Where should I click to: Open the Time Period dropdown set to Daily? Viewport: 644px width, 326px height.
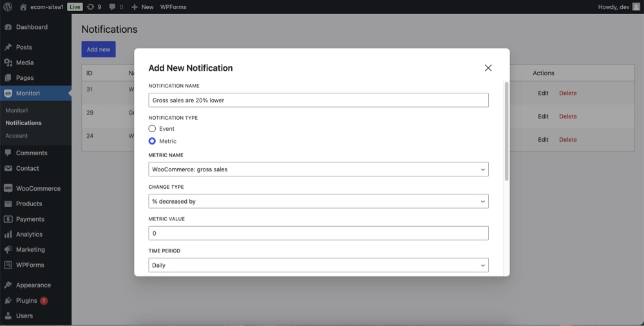point(318,265)
